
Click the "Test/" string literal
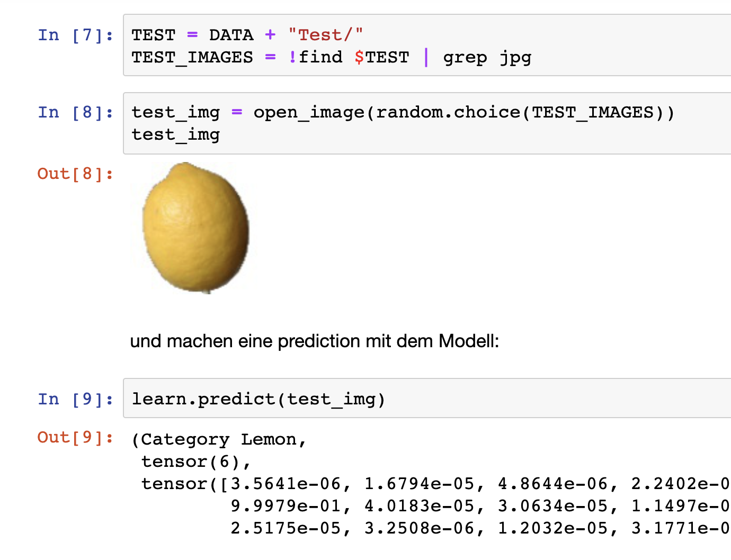click(x=326, y=35)
